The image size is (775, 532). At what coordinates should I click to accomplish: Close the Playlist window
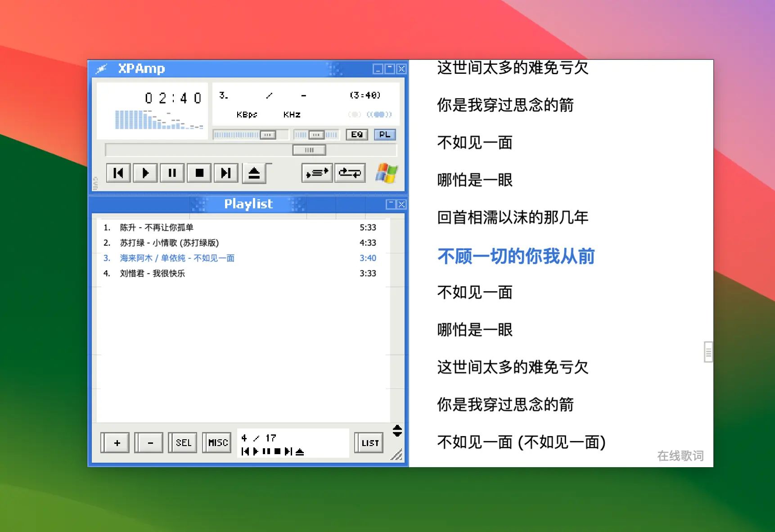[401, 204]
